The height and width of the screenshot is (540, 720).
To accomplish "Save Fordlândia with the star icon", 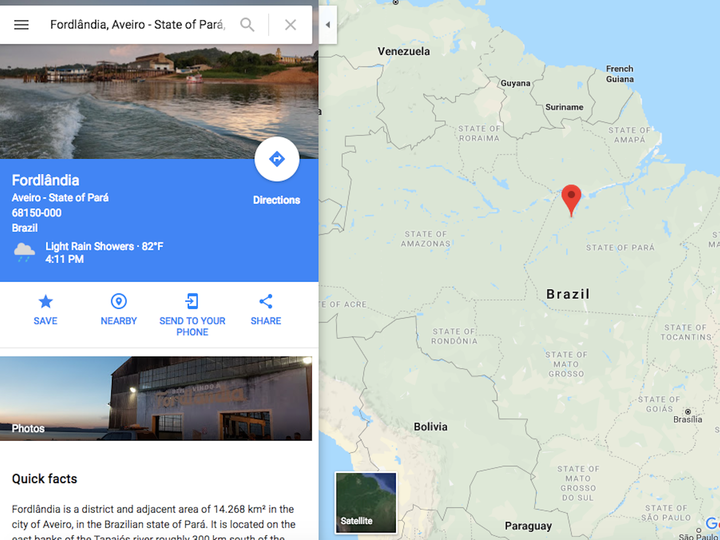I will 45,302.
